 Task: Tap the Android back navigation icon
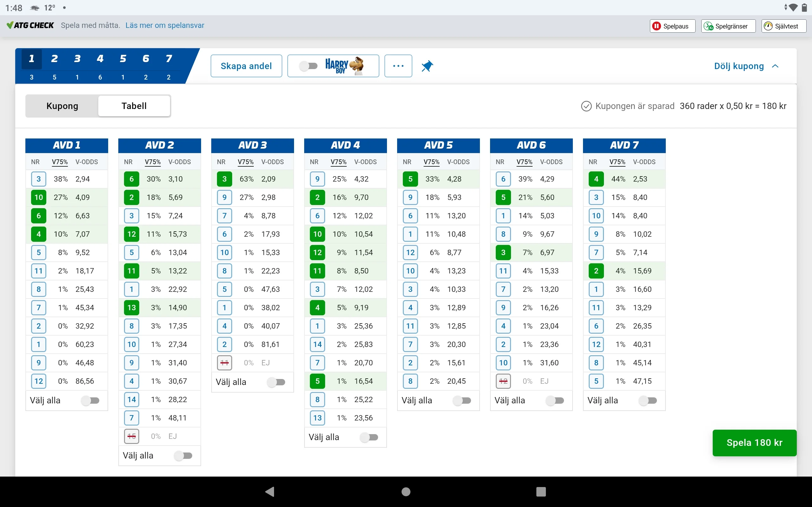coord(270,491)
